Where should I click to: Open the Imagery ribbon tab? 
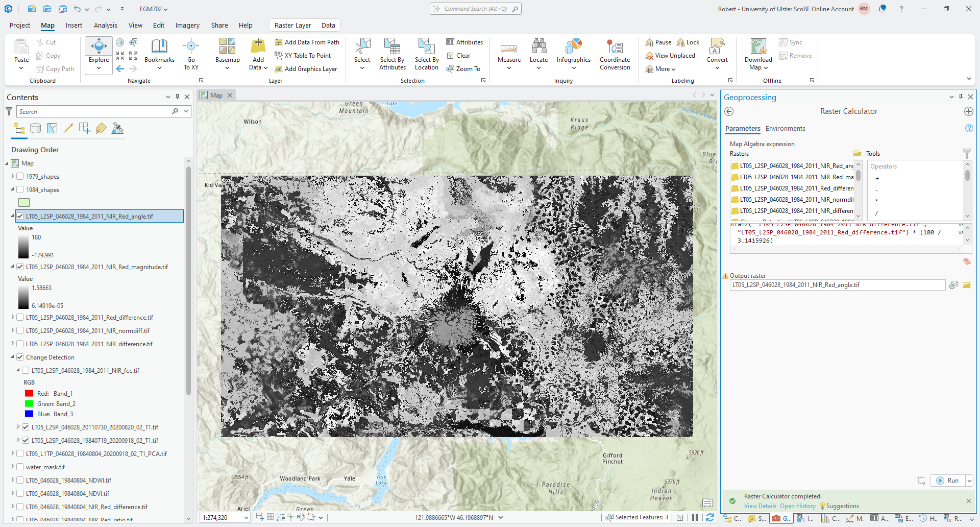click(x=187, y=26)
